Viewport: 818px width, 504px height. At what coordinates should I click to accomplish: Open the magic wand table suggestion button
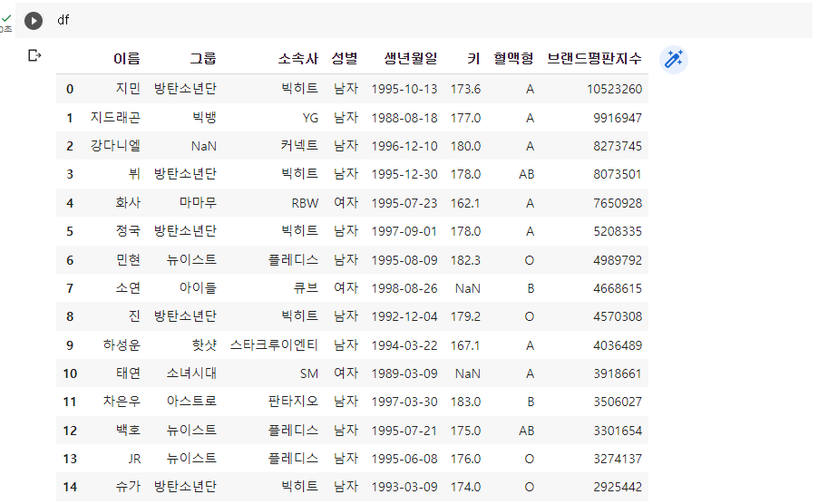click(x=674, y=60)
